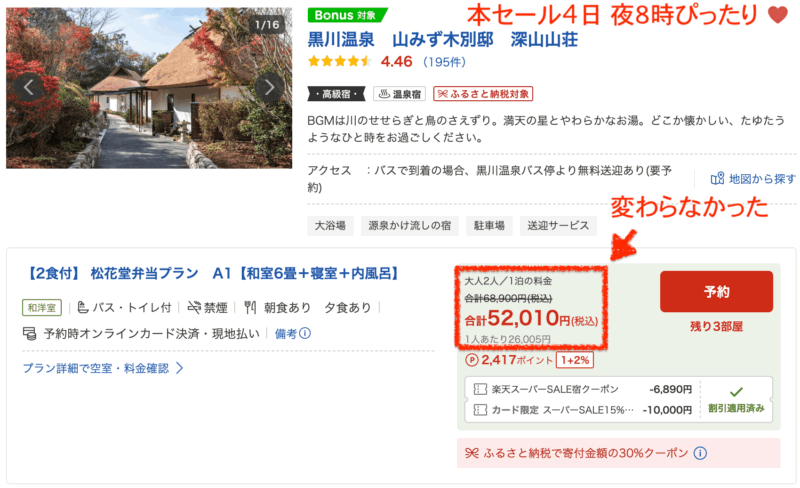Viewport: 800px width, 488px height.
Task: Click the info icon beside ふるさと納税 coupon
Action: [700, 453]
